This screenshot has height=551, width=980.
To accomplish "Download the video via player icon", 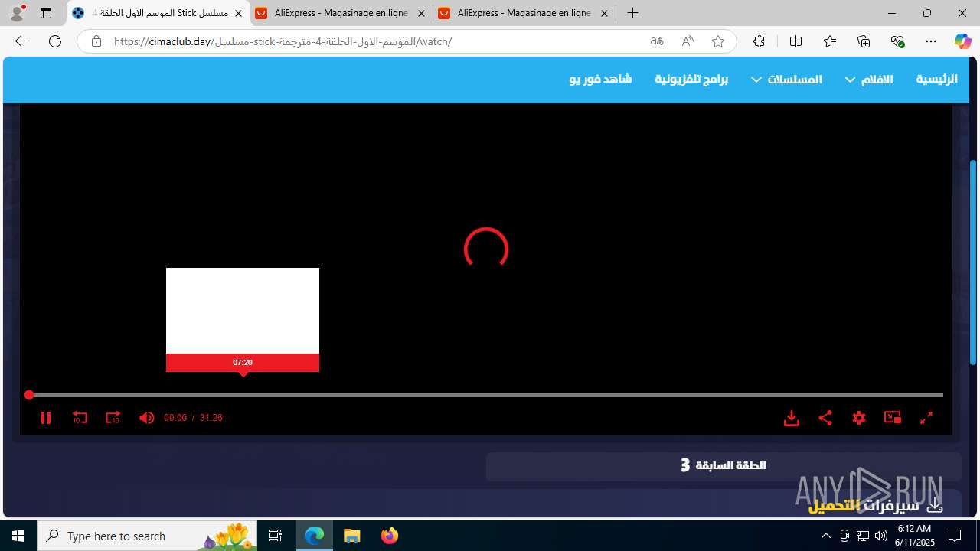I will pyautogui.click(x=792, y=418).
